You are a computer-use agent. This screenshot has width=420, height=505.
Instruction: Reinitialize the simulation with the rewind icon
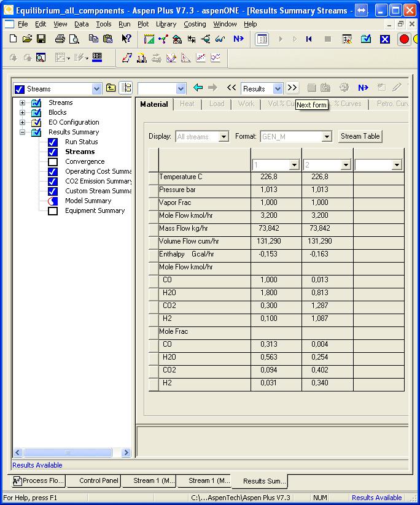309,39
